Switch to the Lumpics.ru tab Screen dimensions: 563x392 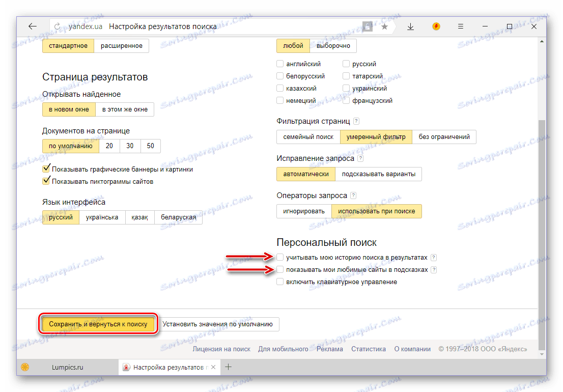67,367
